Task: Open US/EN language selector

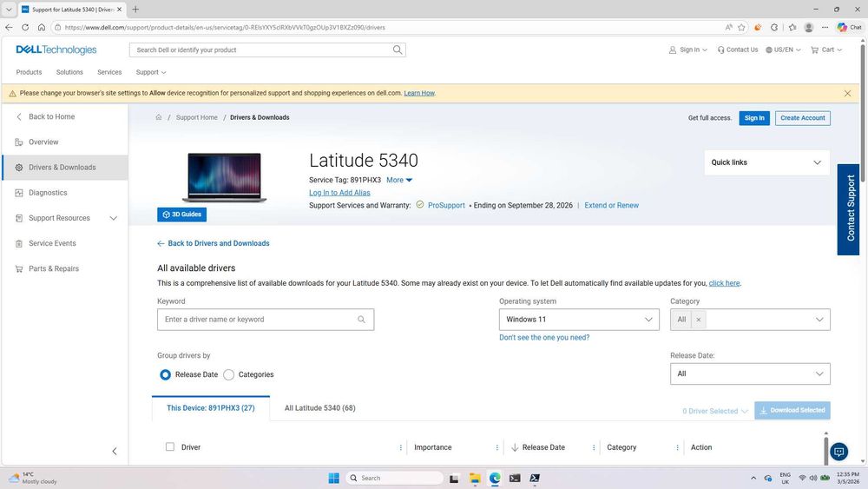Action: pos(783,50)
